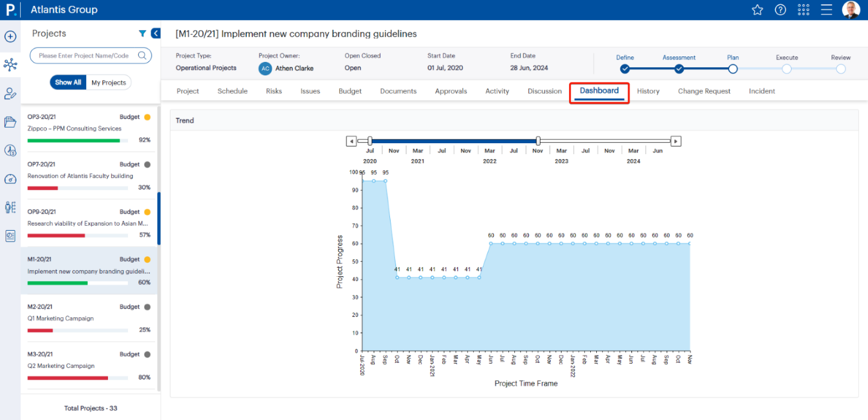Click the plus add icon in sidebar

point(10,36)
